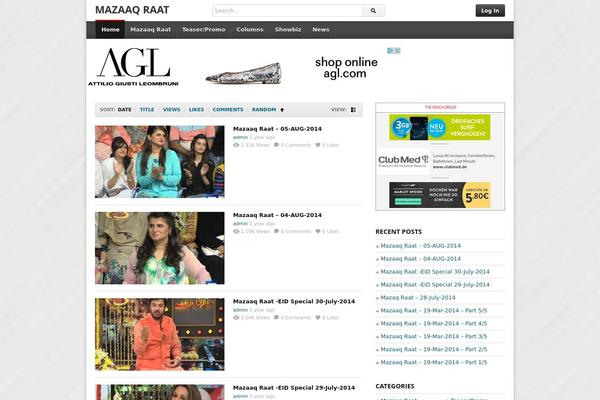Open recent post Mazaaq Raat – 05-AUG-2014
600x400 pixels.
click(x=421, y=246)
